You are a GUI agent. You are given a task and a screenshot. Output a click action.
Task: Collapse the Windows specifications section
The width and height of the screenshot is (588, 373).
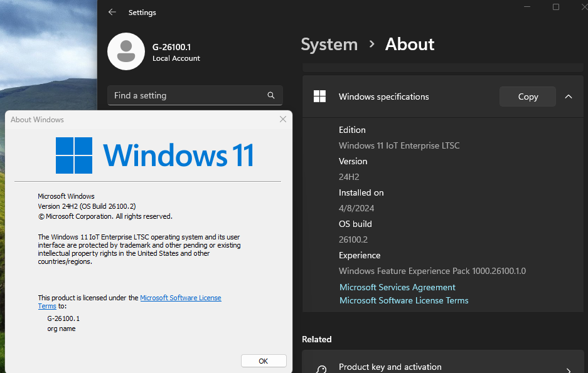[x=569, y=97]
